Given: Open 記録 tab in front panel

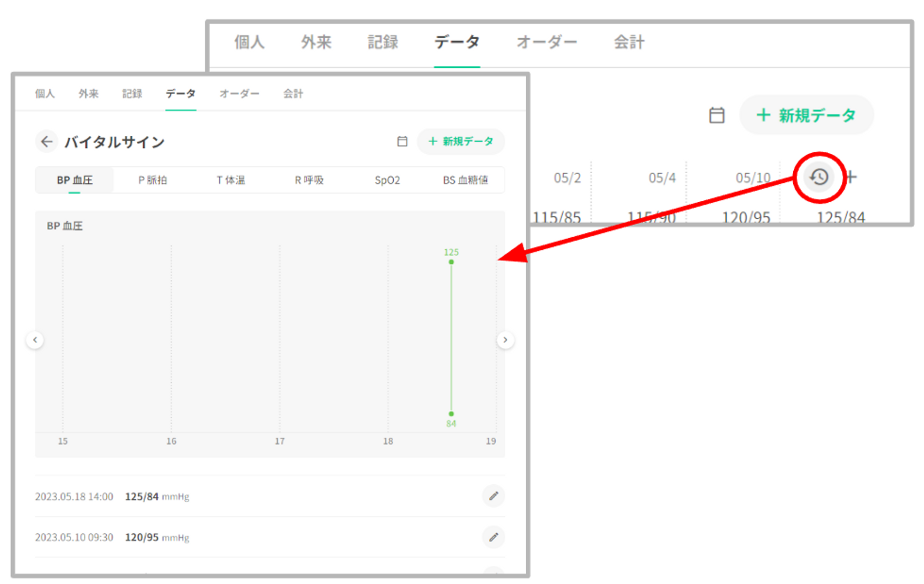Looking at the screenshot, I should (132, 94).
